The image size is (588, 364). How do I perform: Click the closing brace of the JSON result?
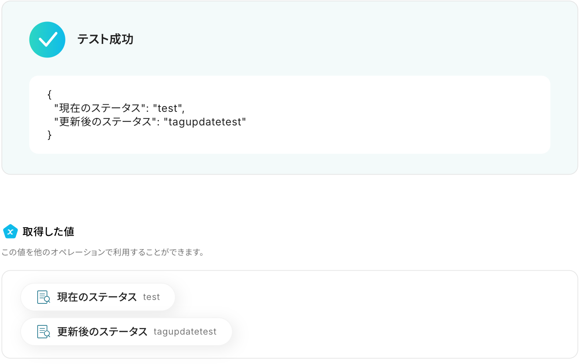click(50, 136)
